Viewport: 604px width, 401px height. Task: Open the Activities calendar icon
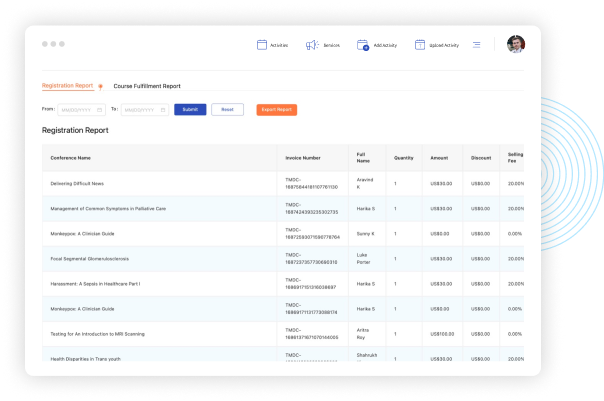coord(262,45)
